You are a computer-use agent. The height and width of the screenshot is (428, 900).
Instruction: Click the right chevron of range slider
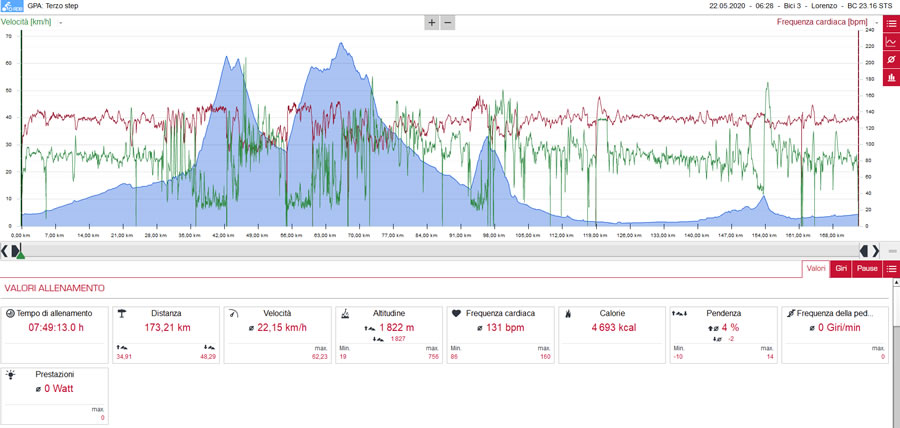coord(875,250)
